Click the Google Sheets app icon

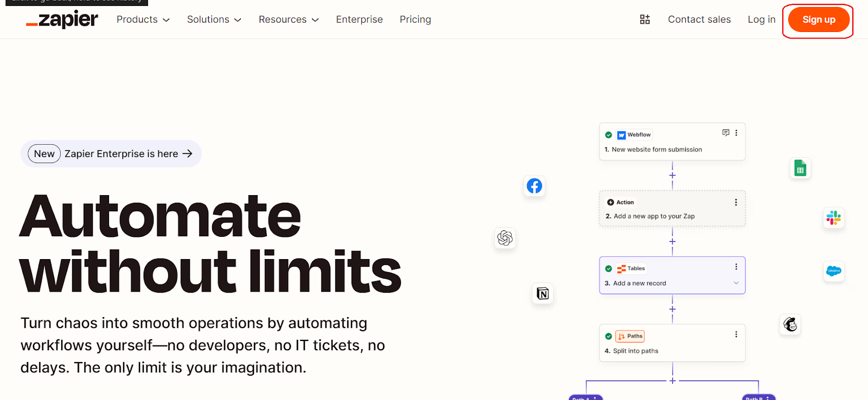pyautogui.click(x=800, y=168)
